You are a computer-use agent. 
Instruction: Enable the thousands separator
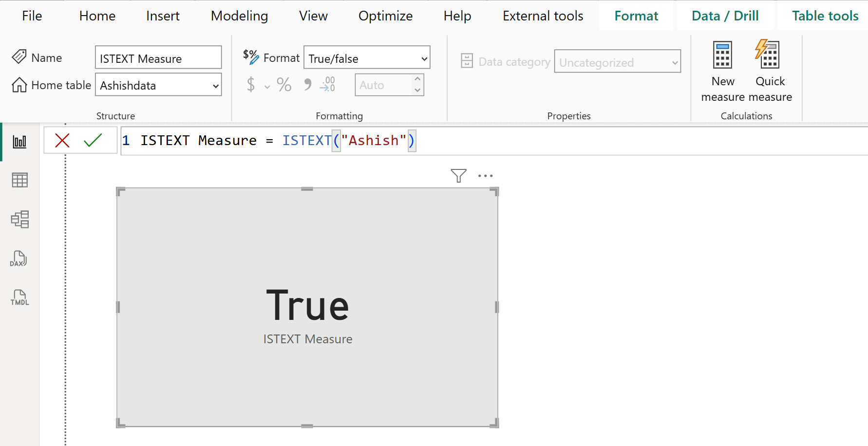306,84
